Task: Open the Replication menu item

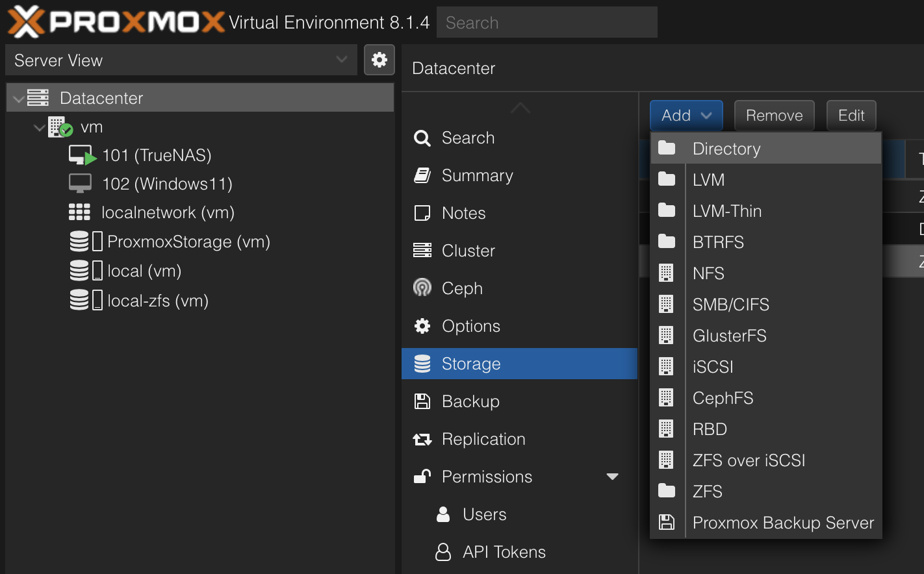Action: [519, 439]
